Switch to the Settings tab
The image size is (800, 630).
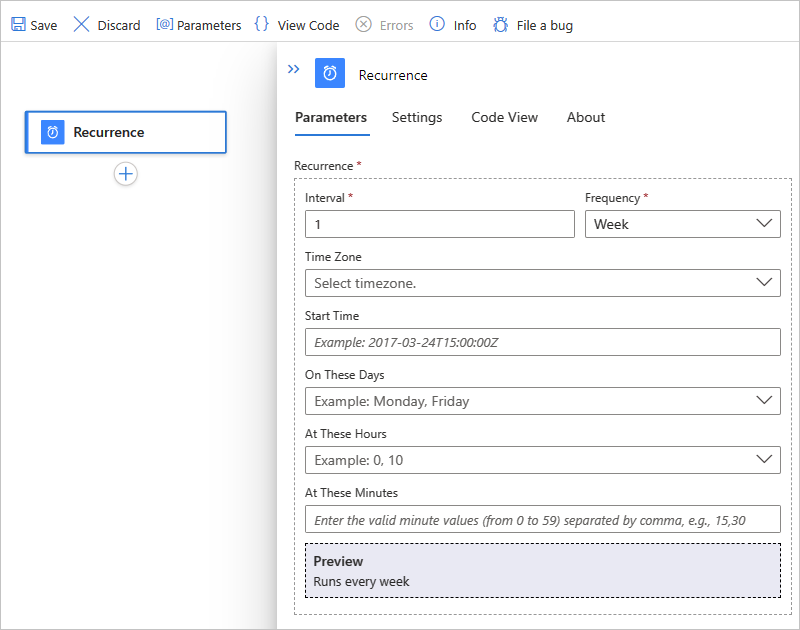[x=417, y=117]
